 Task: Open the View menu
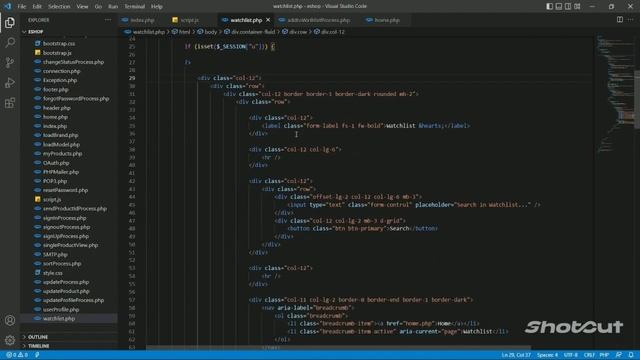click(82, 7)
